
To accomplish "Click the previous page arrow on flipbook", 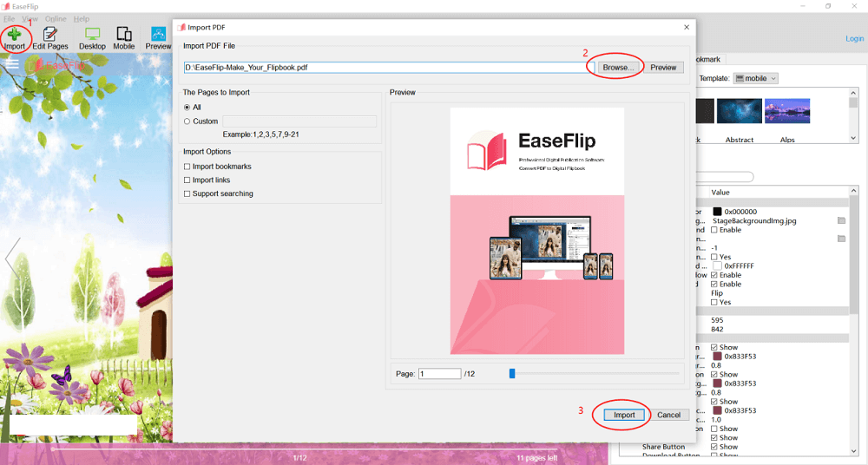I will click(11, 258).
